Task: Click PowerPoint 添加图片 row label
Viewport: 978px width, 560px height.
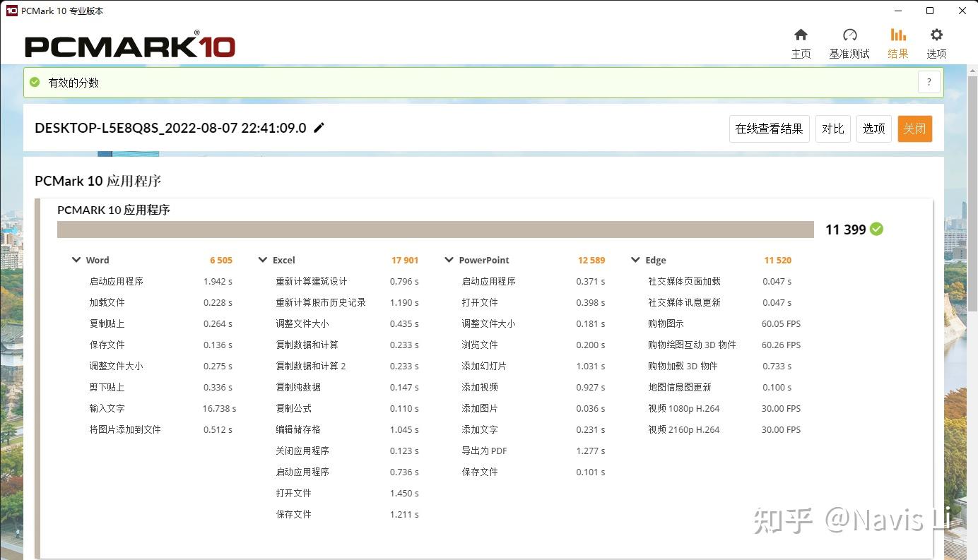Action: (x=480, y=408)
